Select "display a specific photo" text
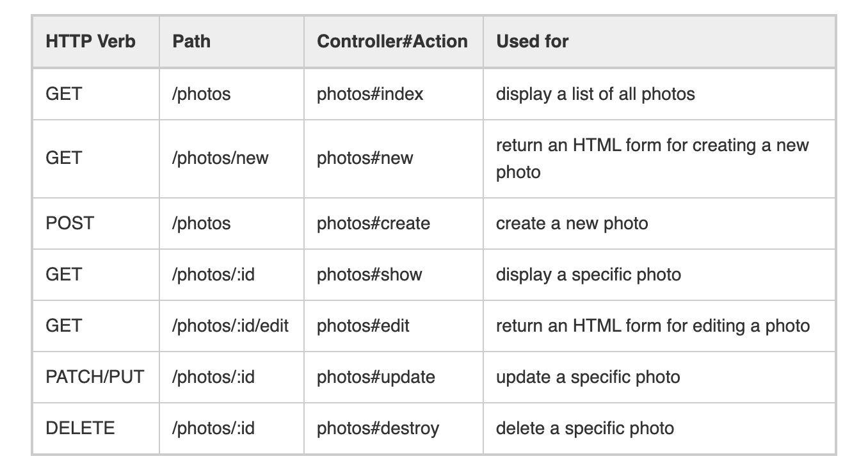The height and width of the screenshot is (470, 868). click(588, 275)
